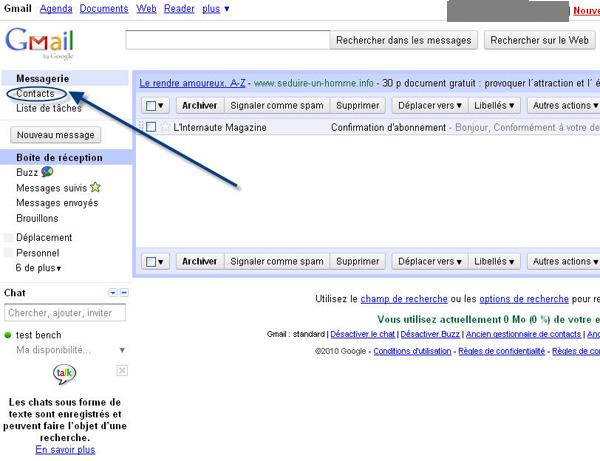Open Personnel label
The width and height of the screenshot is (600, 461).
pos(38,253)
